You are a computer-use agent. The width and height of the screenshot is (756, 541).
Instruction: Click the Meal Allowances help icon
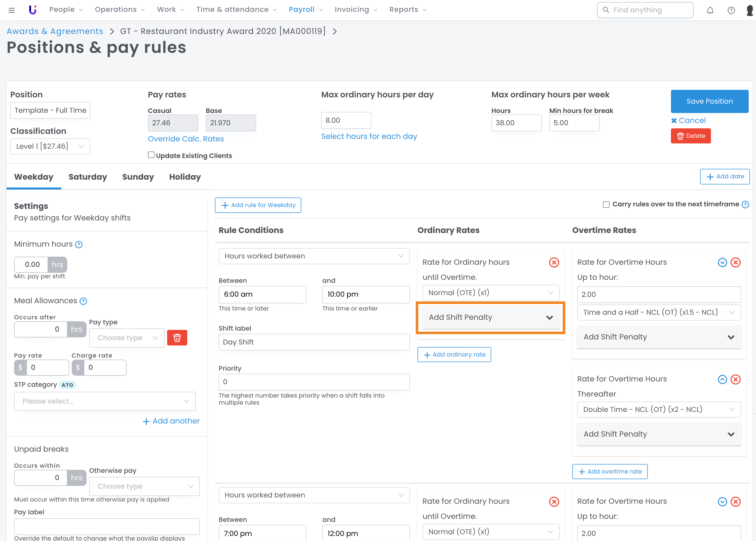(83, 301)
